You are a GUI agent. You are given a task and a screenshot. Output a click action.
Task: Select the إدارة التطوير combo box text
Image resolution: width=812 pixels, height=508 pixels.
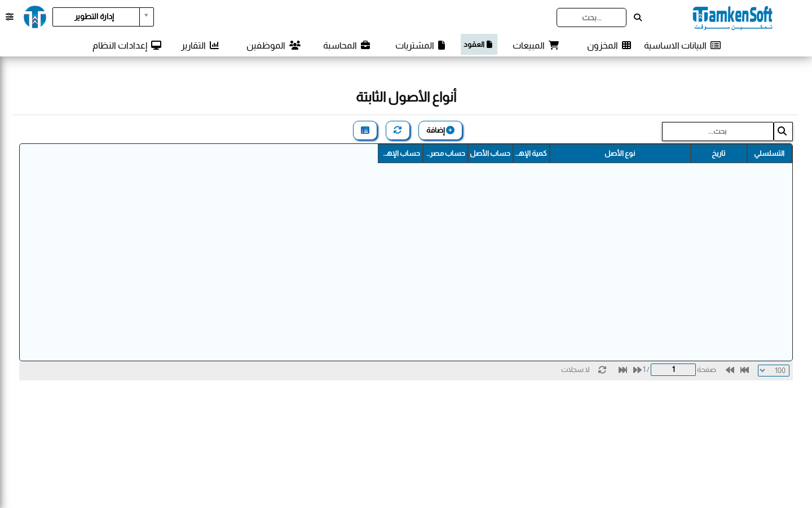pyautogui.click(x=96, y=16)
